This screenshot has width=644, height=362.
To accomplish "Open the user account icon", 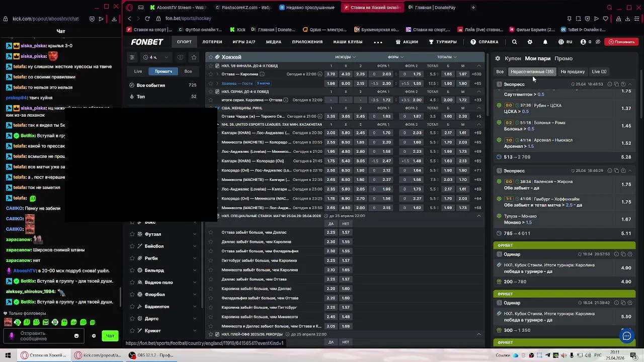I will 583,42.
